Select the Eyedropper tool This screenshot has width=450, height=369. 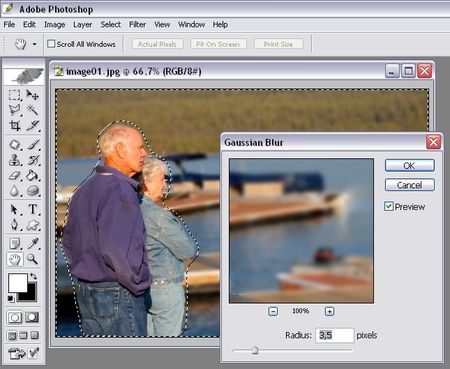(33, 244)
